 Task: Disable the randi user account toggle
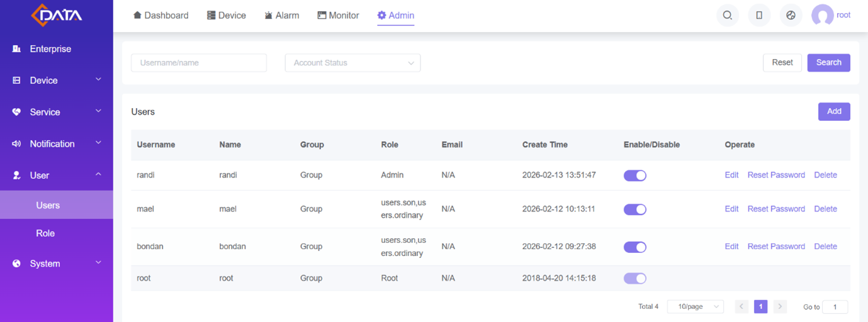(634, 175)
